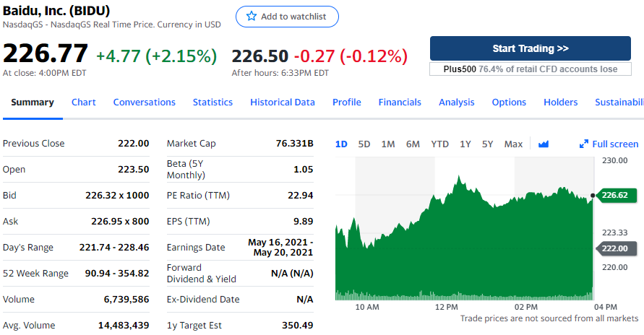View the Holders tab
Image resolution: width=644 pixels, height=335 pixels.
tap(561, 103)
